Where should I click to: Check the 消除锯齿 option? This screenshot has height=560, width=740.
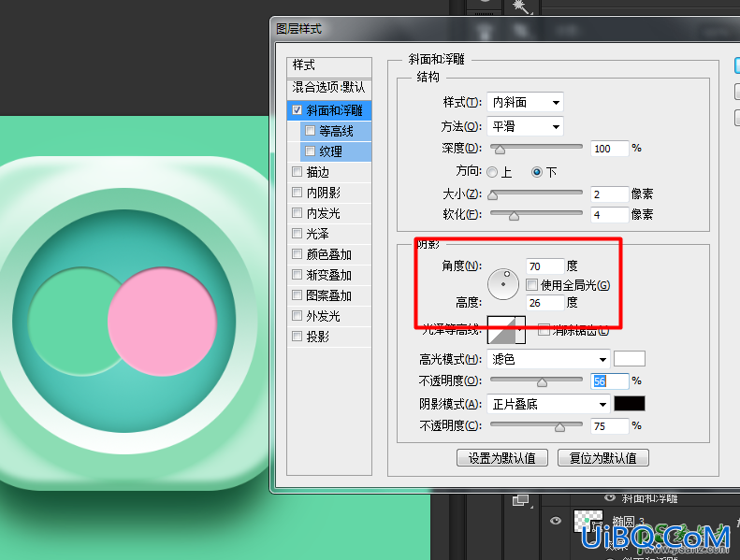[544, 329]
